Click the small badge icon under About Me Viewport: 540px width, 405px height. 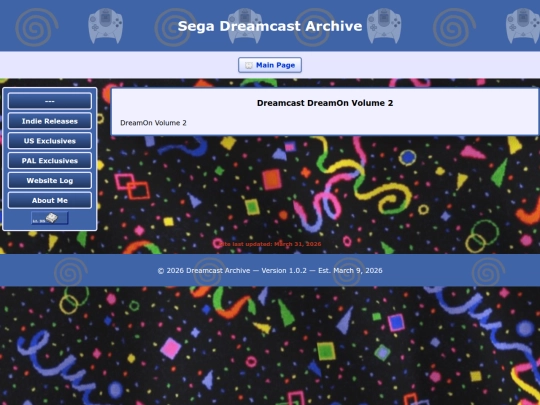tap(50, 218)
